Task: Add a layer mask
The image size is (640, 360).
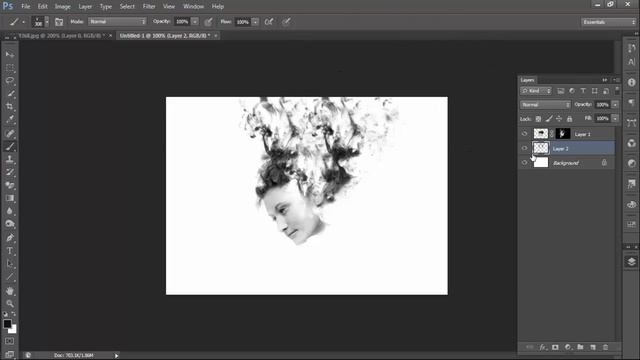Action: [555, 347]
